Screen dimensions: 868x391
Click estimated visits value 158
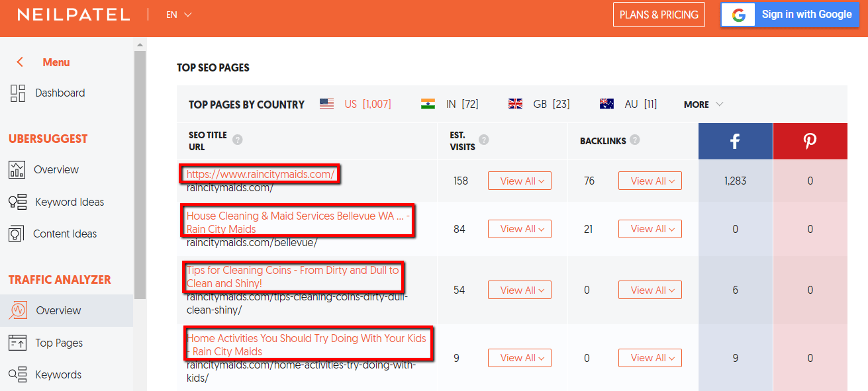point(461,181)
